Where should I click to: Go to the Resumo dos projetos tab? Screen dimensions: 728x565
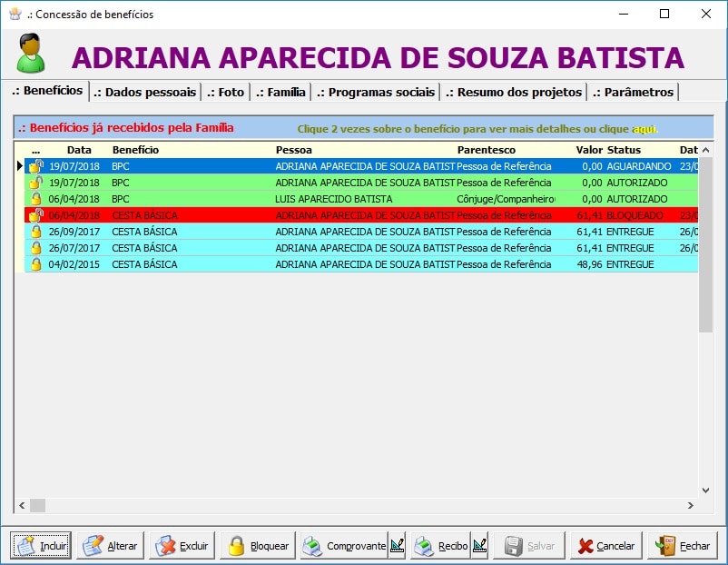click(514, 92)
